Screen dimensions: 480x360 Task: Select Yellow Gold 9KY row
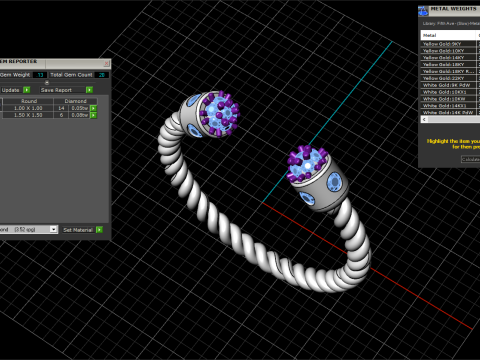449,44
